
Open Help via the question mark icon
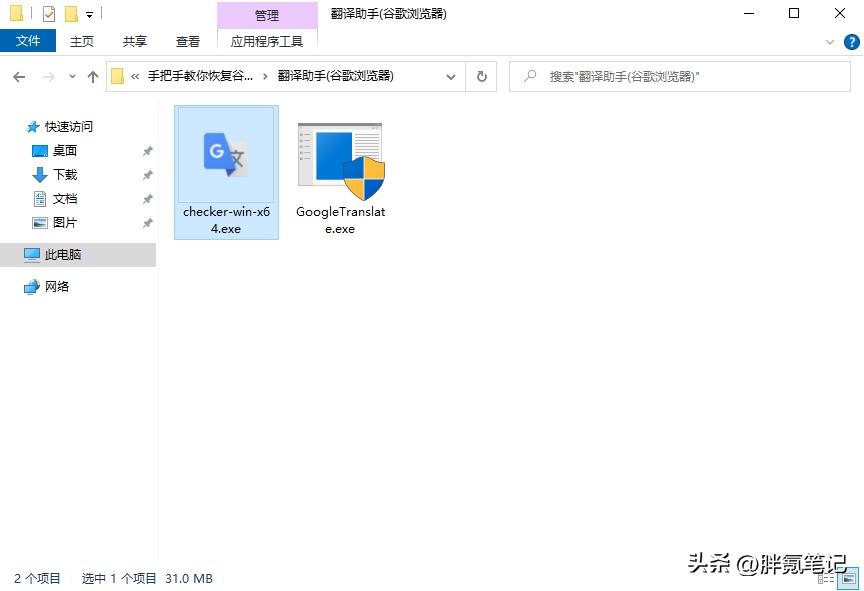[852, 42]
